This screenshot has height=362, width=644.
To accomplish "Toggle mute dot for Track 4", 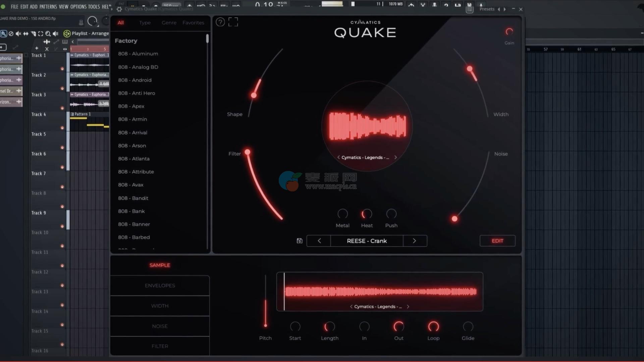I will pos(62,128).
